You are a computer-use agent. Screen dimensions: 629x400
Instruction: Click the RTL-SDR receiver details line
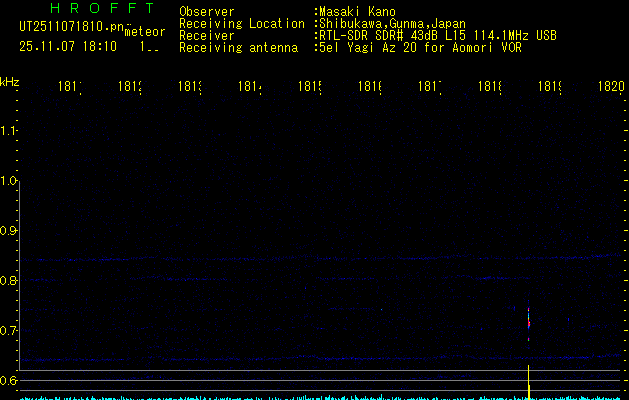[436, 35]
